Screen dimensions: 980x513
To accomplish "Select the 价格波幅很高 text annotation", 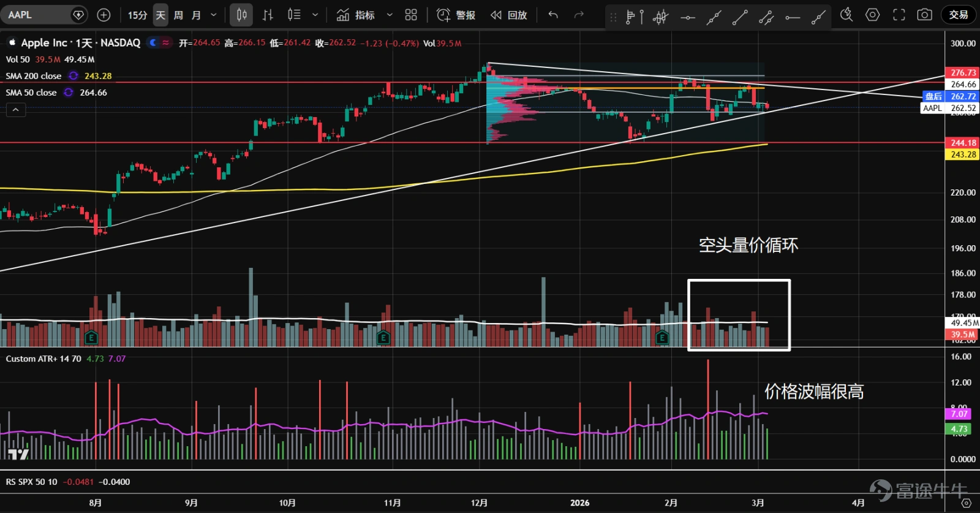I will [x=814, y=391].
